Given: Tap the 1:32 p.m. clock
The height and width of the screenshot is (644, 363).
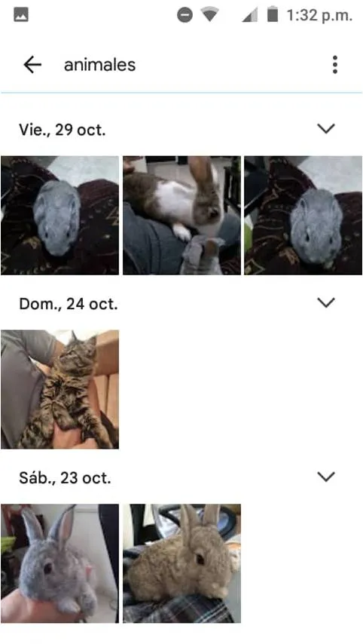Looking at the screenshot, I should point(319,16).
